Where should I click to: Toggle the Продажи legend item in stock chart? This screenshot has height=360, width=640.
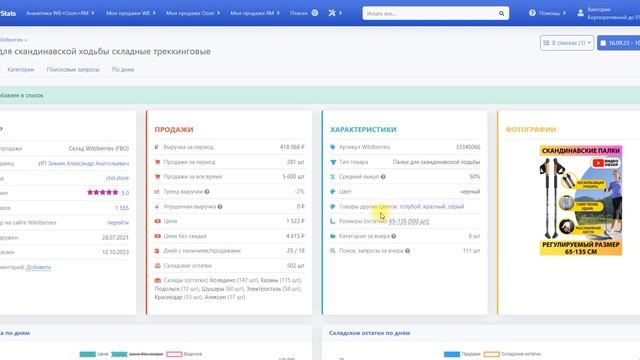click(x=462, y=354)
